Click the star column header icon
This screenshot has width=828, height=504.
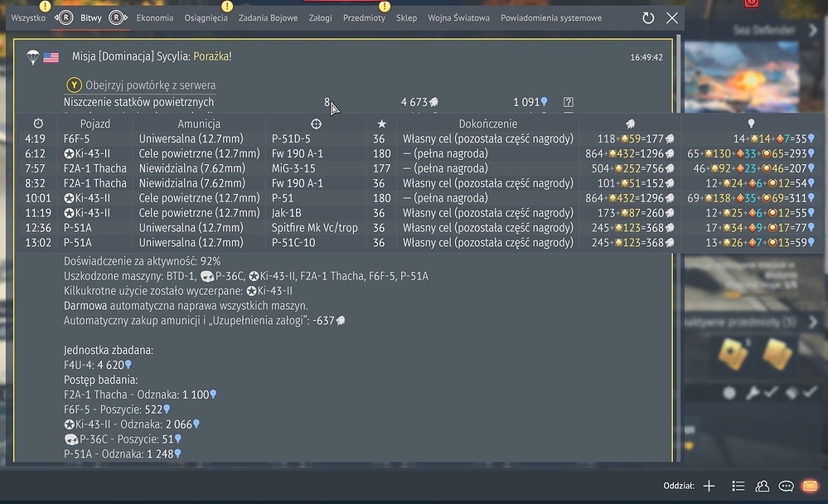click(x=381, y=124)
